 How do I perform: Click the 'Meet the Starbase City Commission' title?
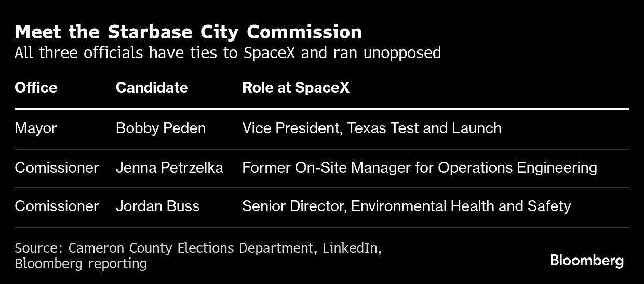(x=188, y=32)
